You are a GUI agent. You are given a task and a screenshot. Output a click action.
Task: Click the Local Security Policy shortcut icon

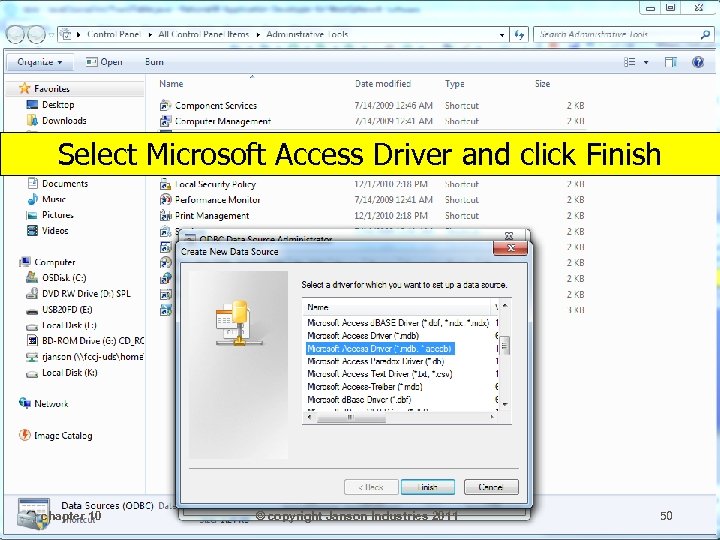[165, 185]
